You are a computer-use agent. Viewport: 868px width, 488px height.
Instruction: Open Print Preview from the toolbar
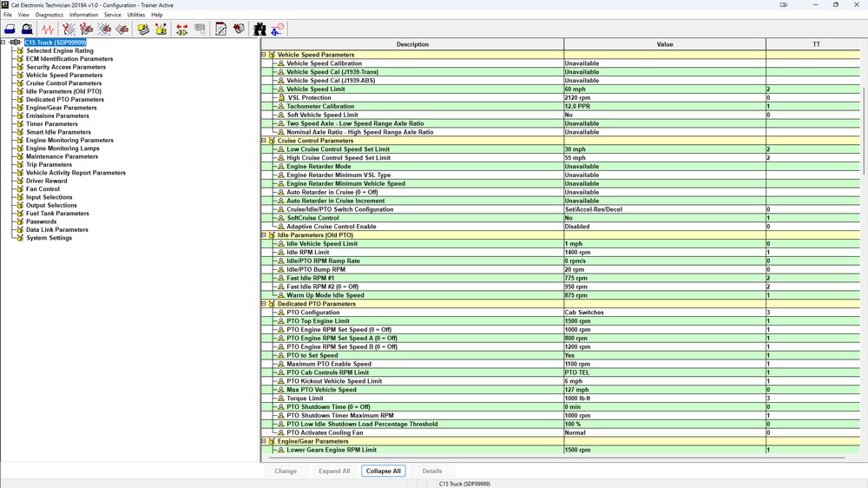pos(27,29)
